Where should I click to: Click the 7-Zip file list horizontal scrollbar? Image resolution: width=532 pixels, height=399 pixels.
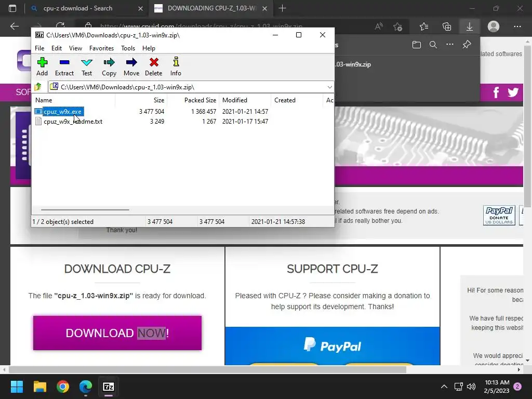[85, 210]
